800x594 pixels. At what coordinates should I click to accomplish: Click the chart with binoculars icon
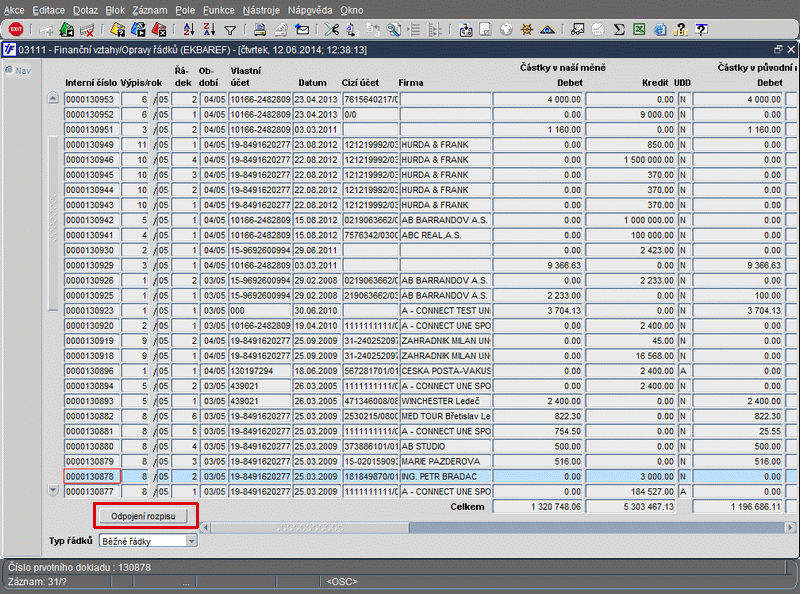pyautogui.click(x=578, y=30)
